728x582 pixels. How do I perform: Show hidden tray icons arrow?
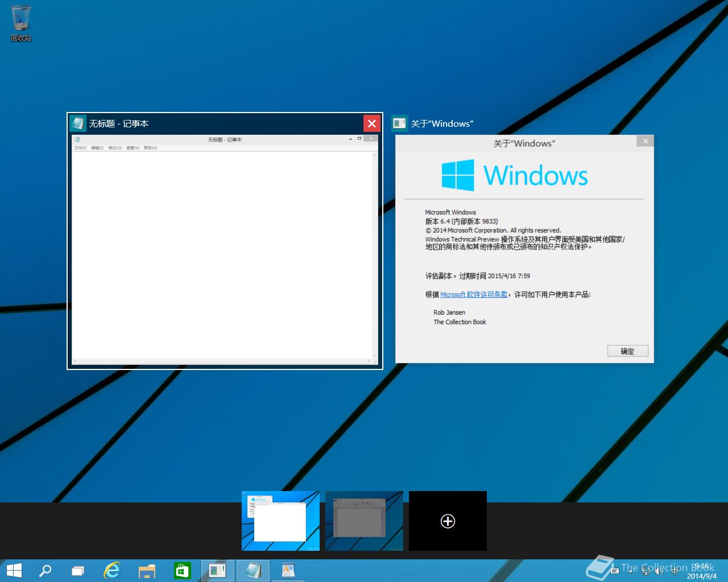630,571
